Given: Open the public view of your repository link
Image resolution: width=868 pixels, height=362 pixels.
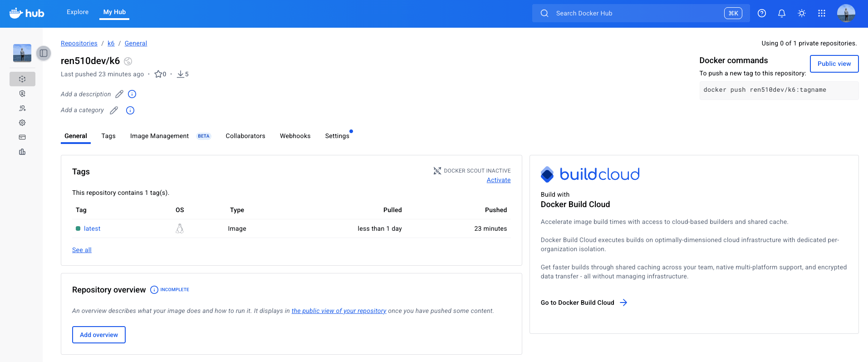Looking at the screenshot, I should point(339,311).
